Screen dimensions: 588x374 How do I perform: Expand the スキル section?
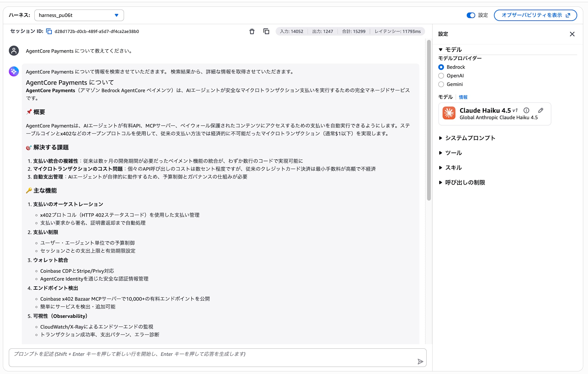450,168
